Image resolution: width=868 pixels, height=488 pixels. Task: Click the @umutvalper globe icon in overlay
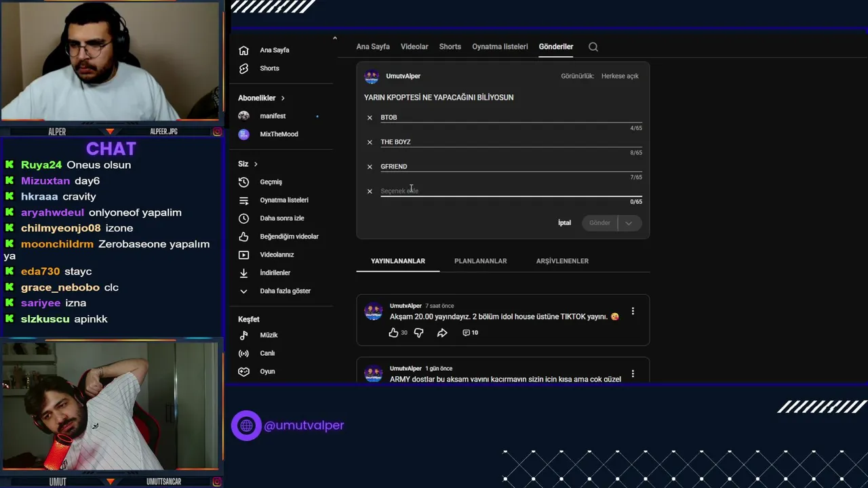pyautogui.click(x=246, y=426)
